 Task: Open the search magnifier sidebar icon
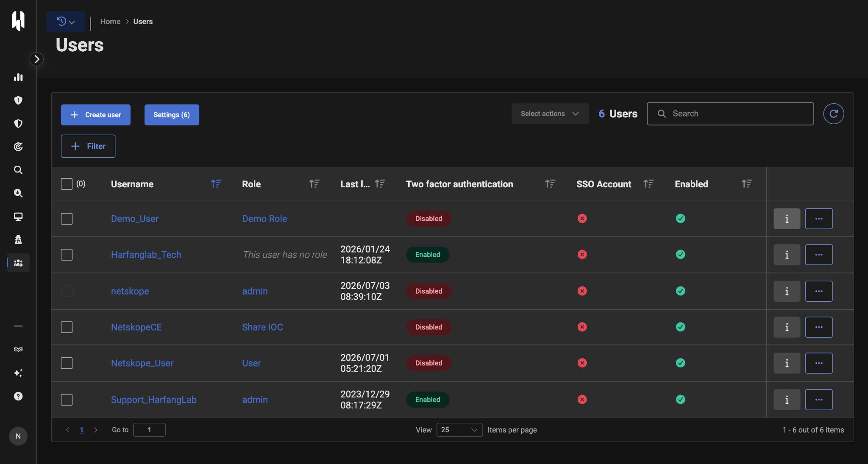(18, 170)
